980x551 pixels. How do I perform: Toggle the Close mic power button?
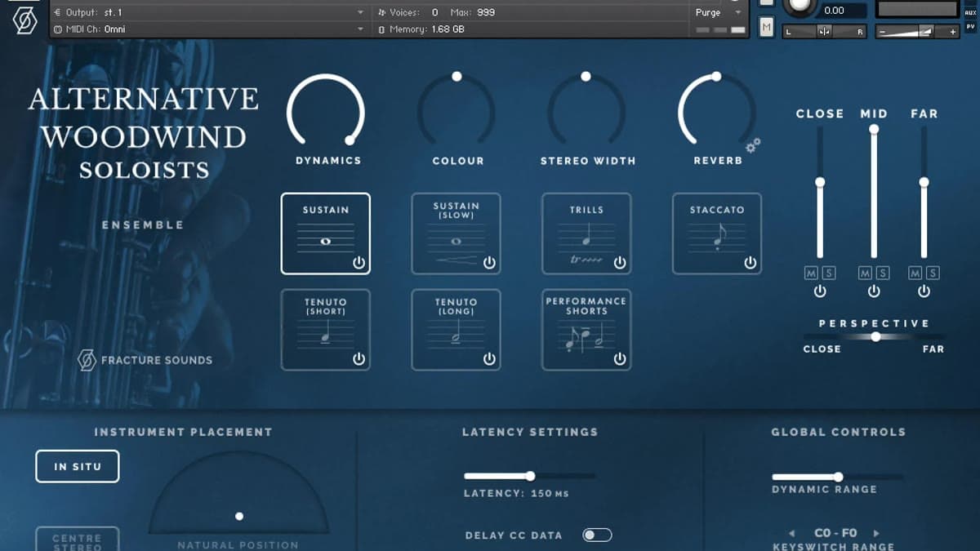pos(820,291)
